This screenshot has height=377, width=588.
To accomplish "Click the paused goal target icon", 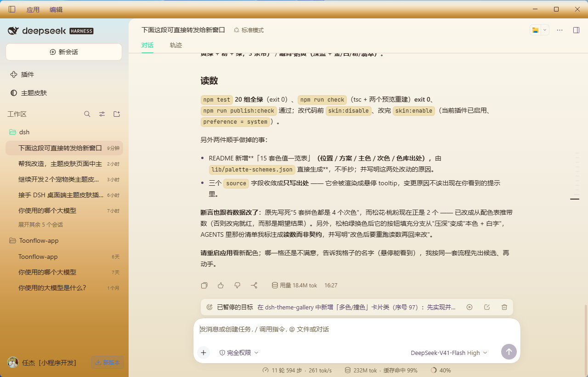I will pyautogui.click(x=209, y=307).
